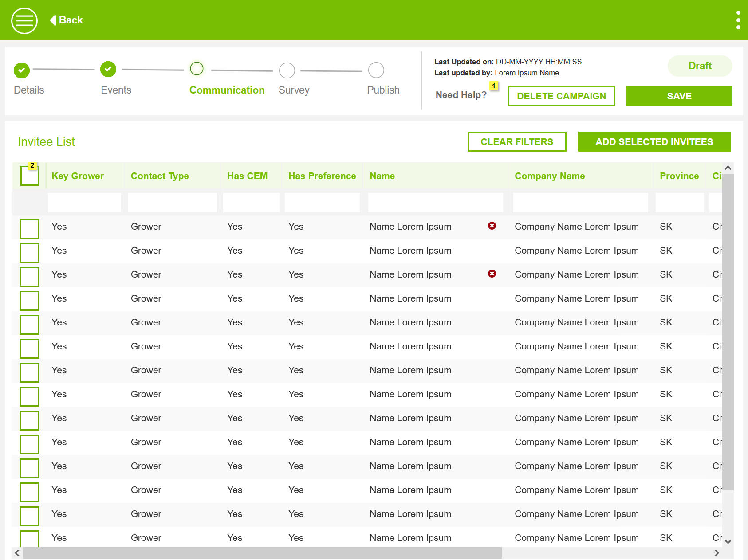Click the Delete Campaign button

(561, 96)
